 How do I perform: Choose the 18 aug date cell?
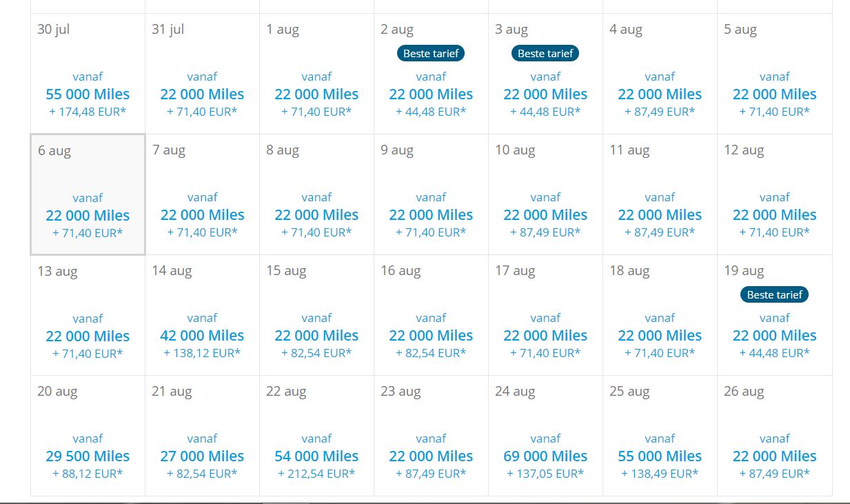(660, 316)
